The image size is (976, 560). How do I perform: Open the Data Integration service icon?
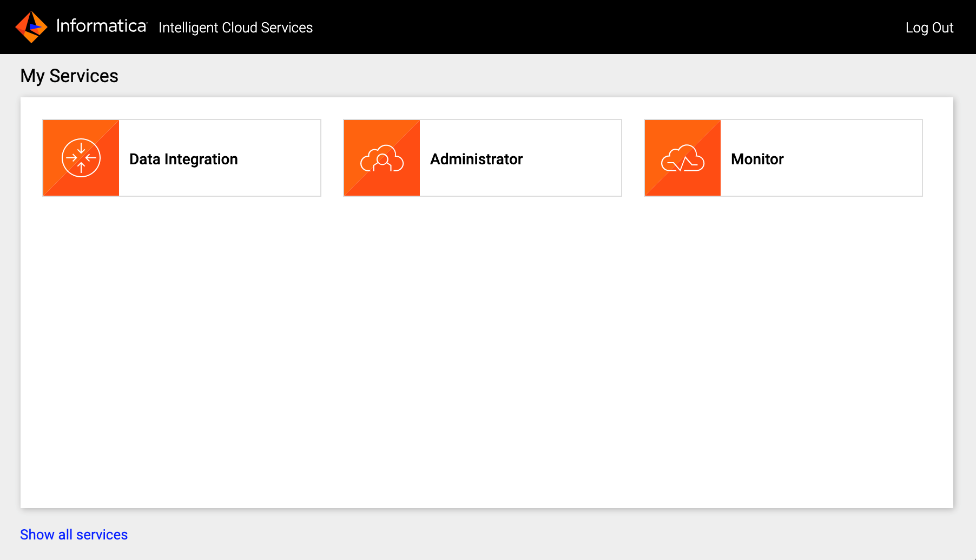(x=81, y=158)
